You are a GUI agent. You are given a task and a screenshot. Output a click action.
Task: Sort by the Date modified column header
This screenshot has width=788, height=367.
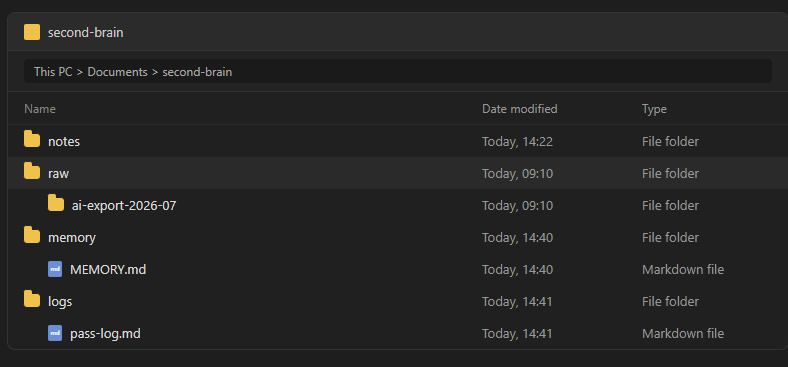(x=520, y=109)
